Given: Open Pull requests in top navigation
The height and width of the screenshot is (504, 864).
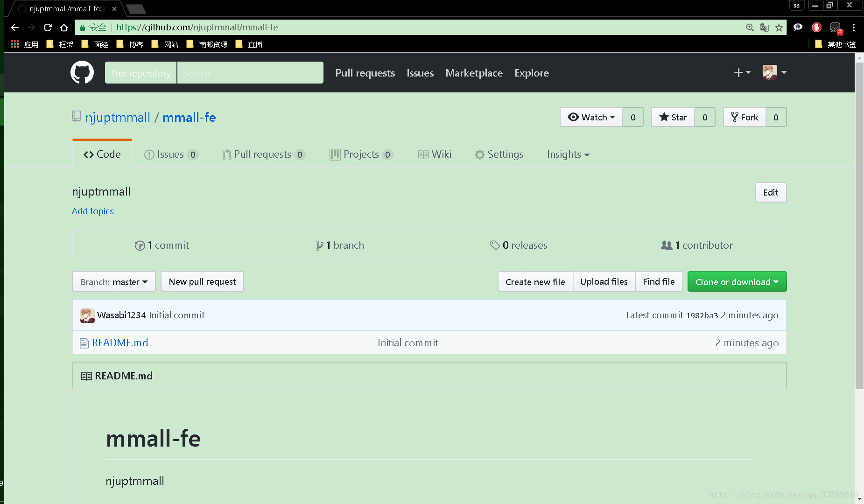Looking at the screenshot, I should (x=365, y=73).
